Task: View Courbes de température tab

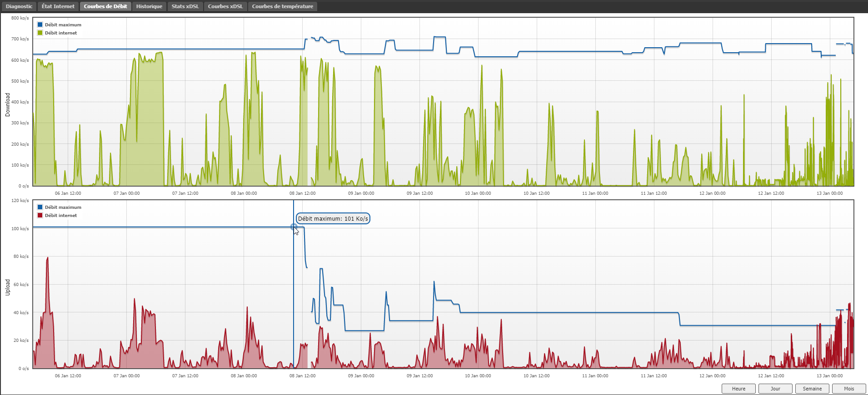Action: (282, 6)
